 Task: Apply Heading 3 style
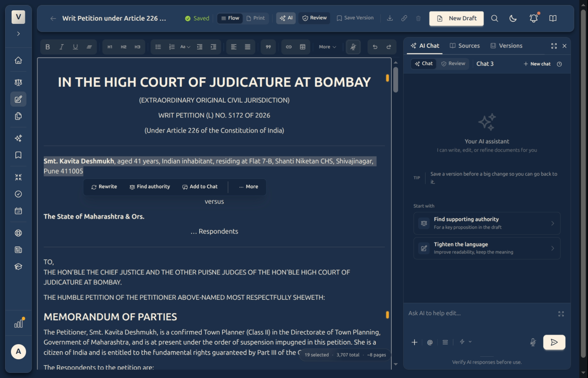(137, 47)
